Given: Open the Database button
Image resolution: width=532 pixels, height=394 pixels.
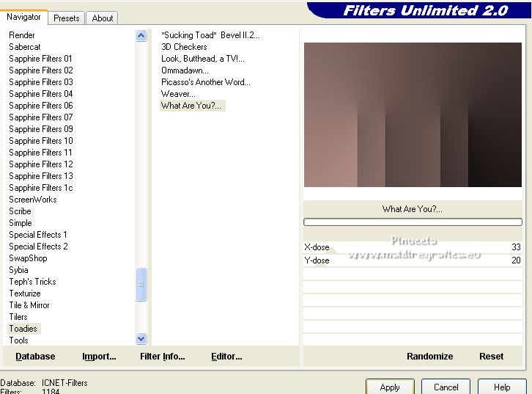Looking at the screenshot, I should tap(35, 357).
